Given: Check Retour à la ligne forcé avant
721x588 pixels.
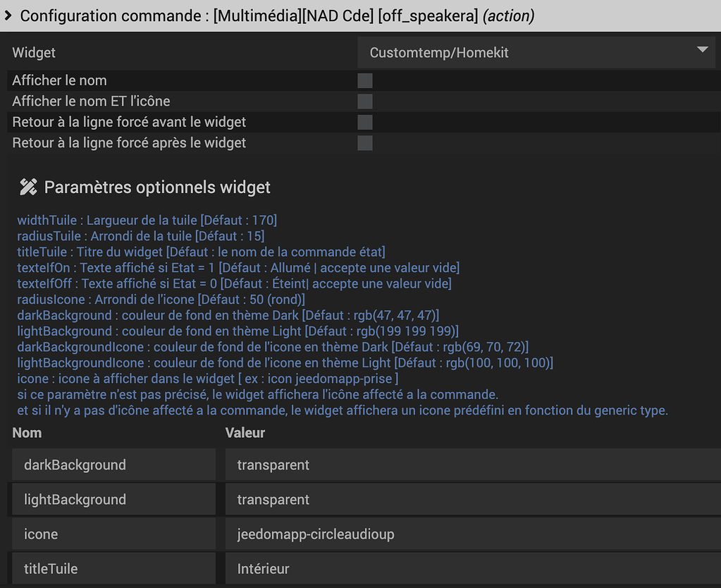Looking at the screenshot, I should [x=365, y=122].
